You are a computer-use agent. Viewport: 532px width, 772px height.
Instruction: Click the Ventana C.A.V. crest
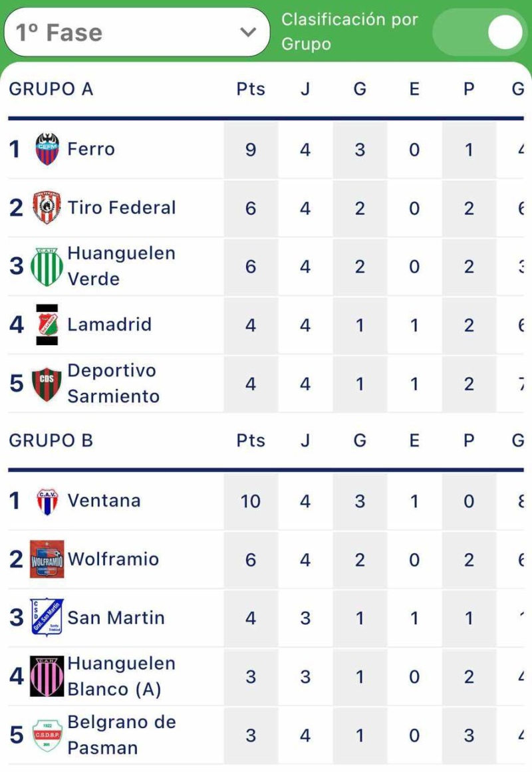(47, 501)
